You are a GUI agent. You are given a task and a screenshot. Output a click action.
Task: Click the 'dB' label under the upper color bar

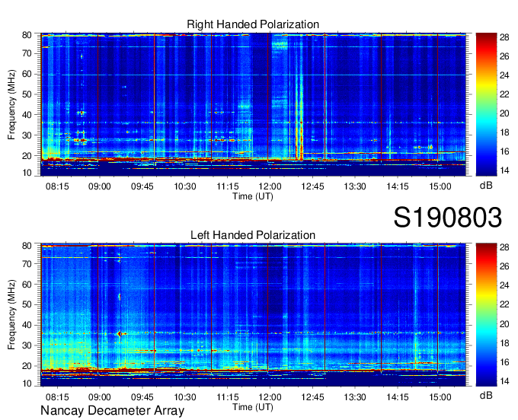click(x=486, y=186)
